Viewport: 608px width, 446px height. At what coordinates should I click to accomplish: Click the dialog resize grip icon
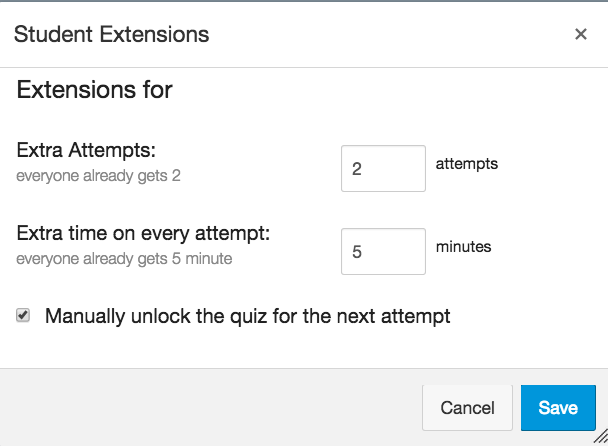pos(600,438)
